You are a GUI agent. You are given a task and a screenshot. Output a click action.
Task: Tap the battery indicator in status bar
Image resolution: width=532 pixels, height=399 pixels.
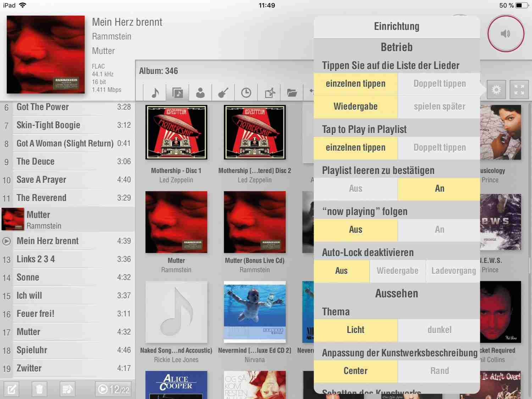(x=522, y=5)
